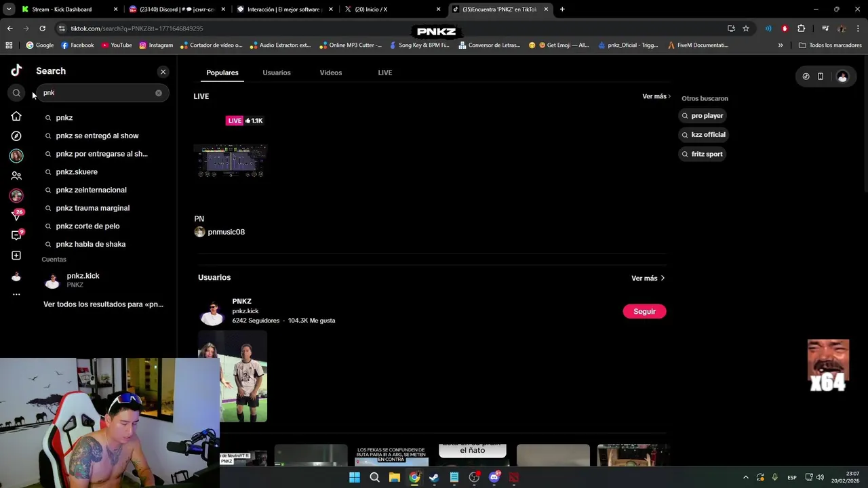
Task: Click the Upload plus icon
Action: pyautogui.click(x=16, y=256)
